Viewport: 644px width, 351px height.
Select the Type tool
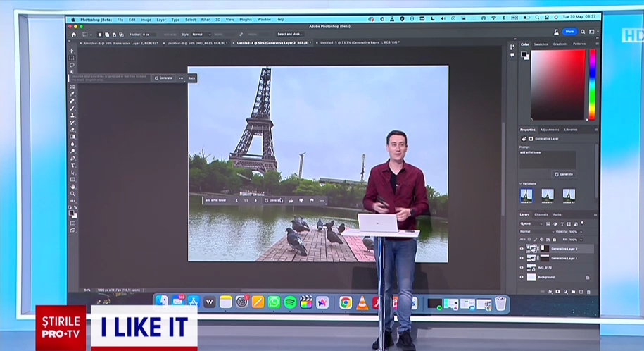click(x=72, y=166)
